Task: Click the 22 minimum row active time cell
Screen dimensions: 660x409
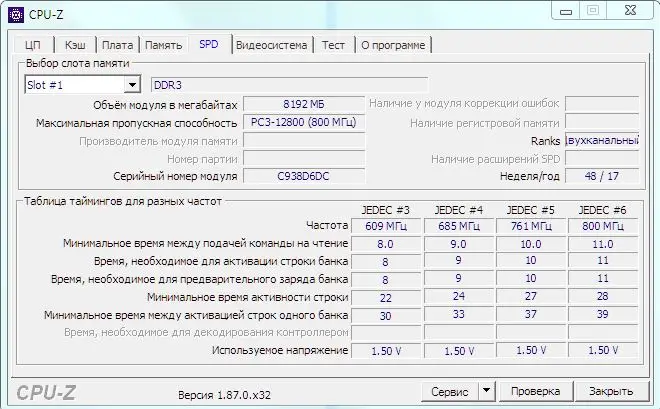Action: coord(386,297)
